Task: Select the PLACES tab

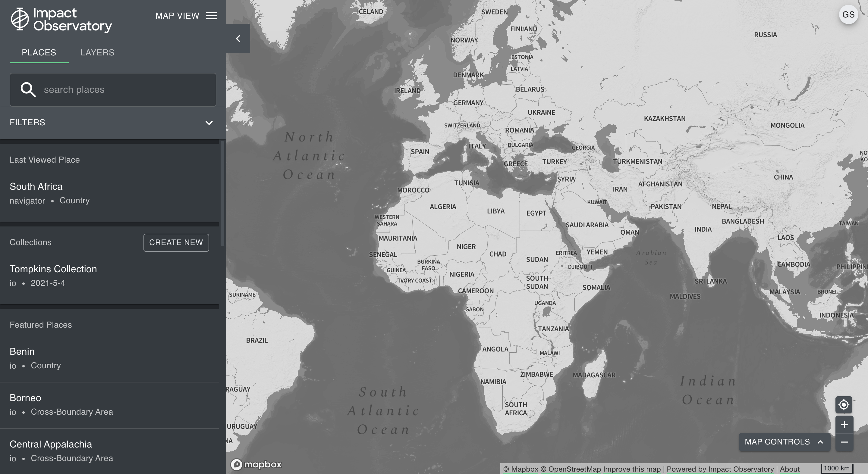Action: tap(39, 52)
